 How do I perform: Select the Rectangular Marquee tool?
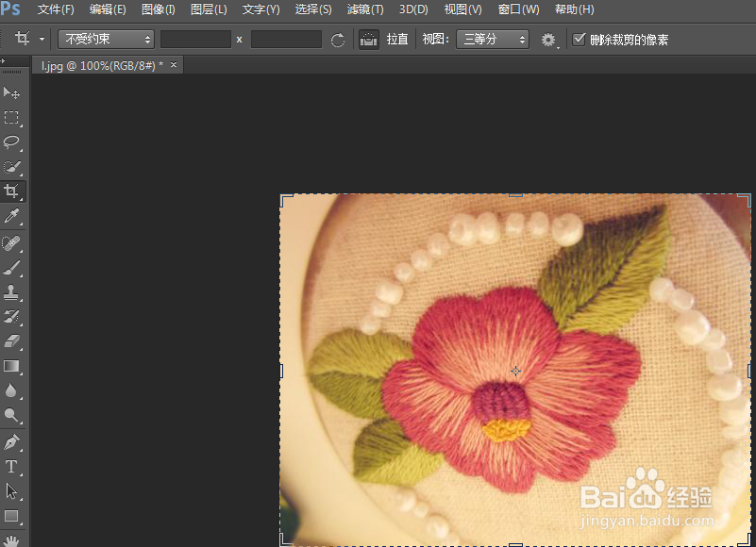pyautogui.click(x=11, y=118)
